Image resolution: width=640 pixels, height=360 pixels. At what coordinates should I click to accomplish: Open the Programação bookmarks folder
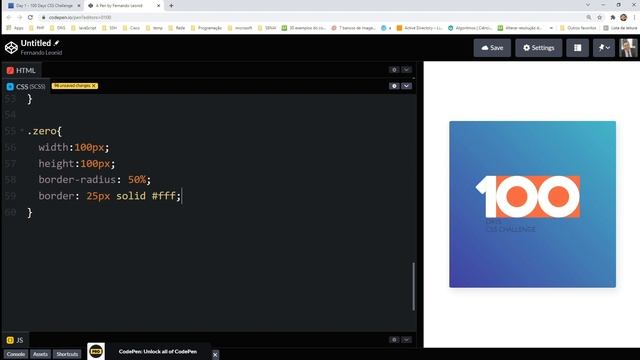tap(206, 28)
